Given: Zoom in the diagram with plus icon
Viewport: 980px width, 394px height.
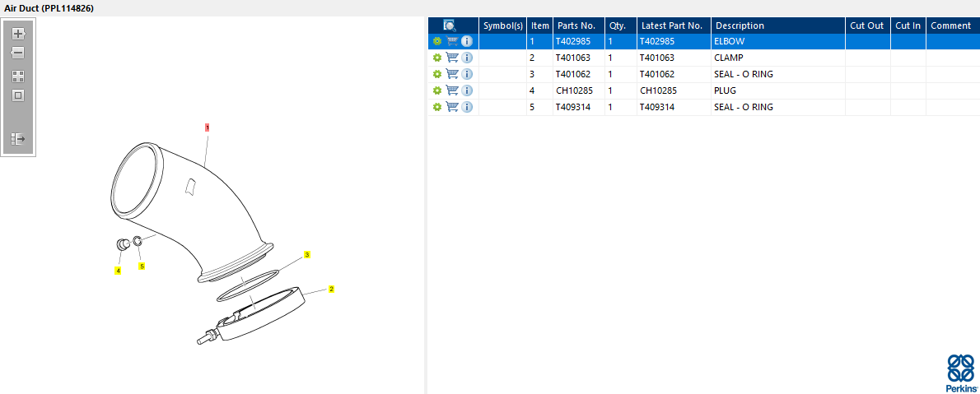Looking at the screenshot, I should coord(18,34).
